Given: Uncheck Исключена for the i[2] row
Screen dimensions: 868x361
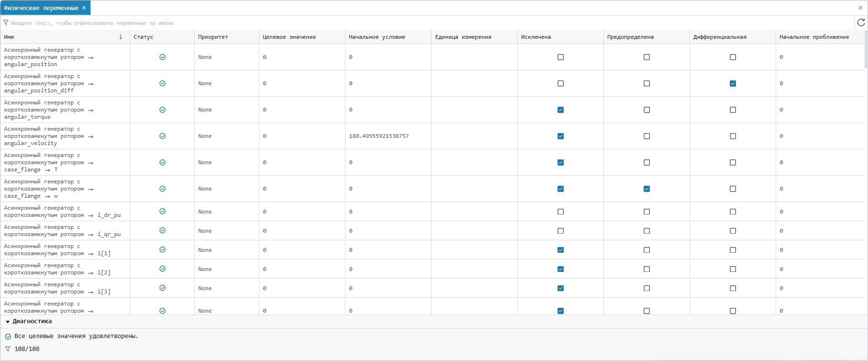Looking at the screenshot, I should click(x=561, y=269).
